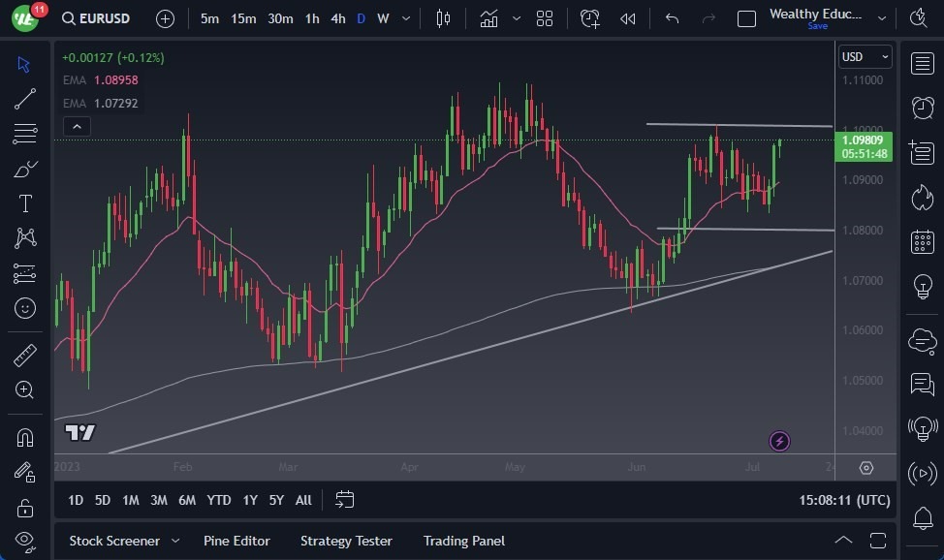Image resolution: width=944 pixels, height=560 pixels.
Task: Expand the Stock Screener dropdown
Action: point(175,541)
